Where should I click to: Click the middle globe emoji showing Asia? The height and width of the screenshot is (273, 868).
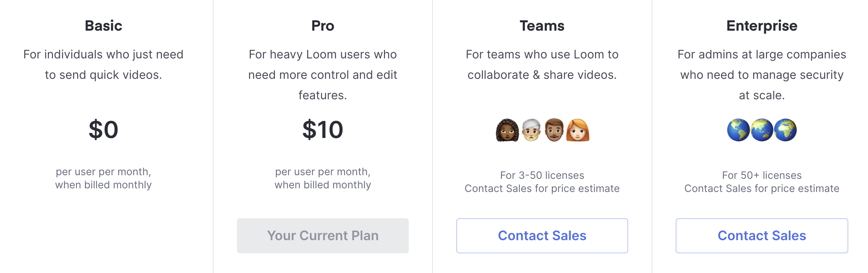762,130
